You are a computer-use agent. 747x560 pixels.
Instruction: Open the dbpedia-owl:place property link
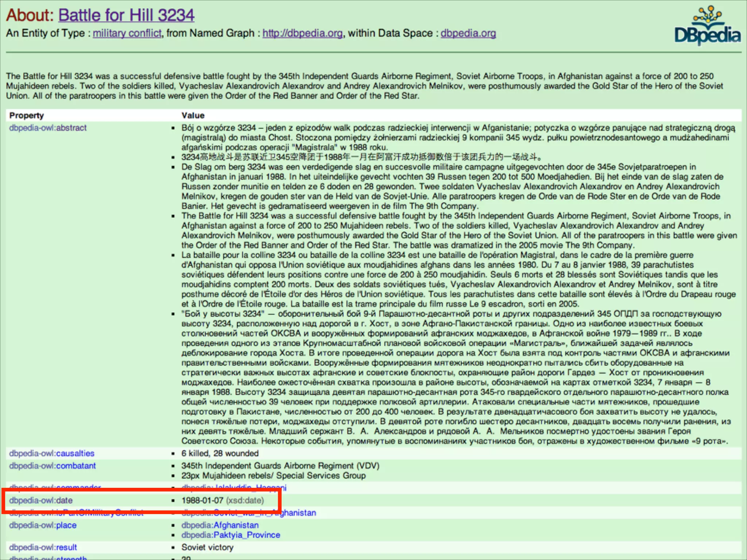coord(43,525)
